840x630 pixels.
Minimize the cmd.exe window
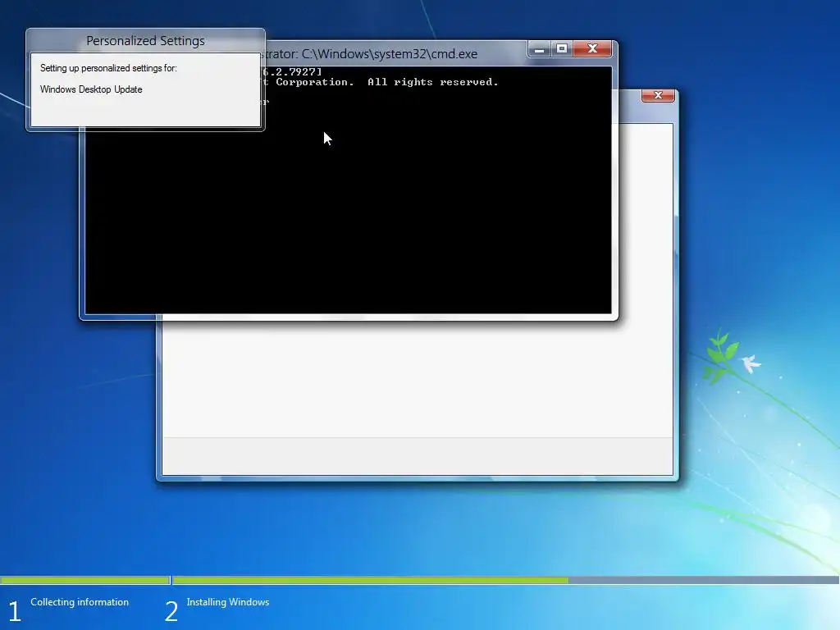(x=540, y=48)
